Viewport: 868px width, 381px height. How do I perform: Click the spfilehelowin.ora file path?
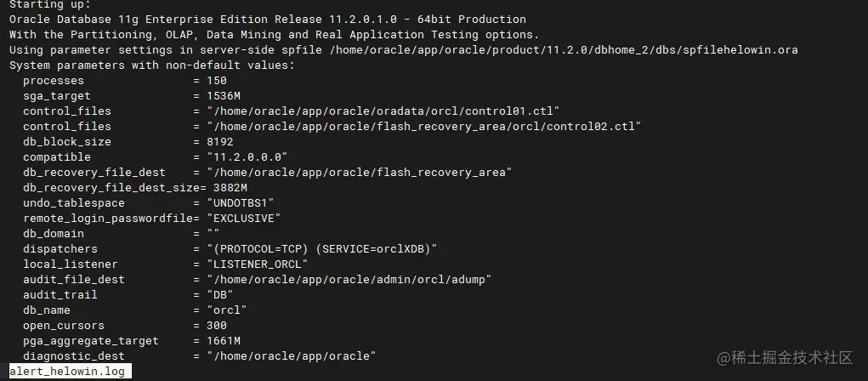click(561, 50)
